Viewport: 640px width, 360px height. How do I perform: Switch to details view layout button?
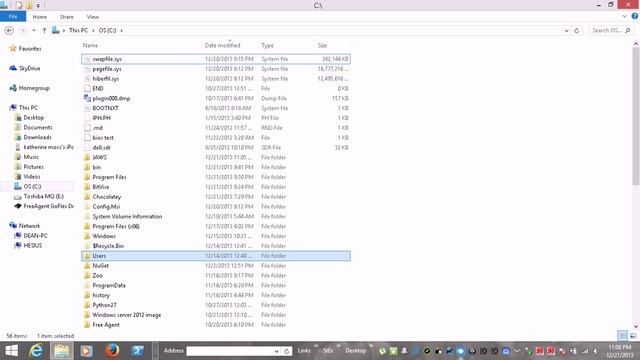tap(622, 336)
